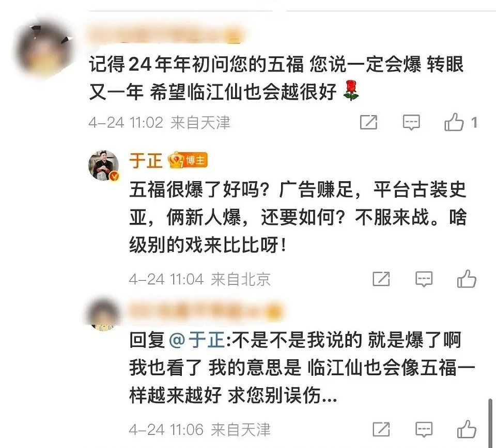The height and width of the screenshot is (448, 496).
Task: Tap the crown membership icon
Action: point(176,160)
